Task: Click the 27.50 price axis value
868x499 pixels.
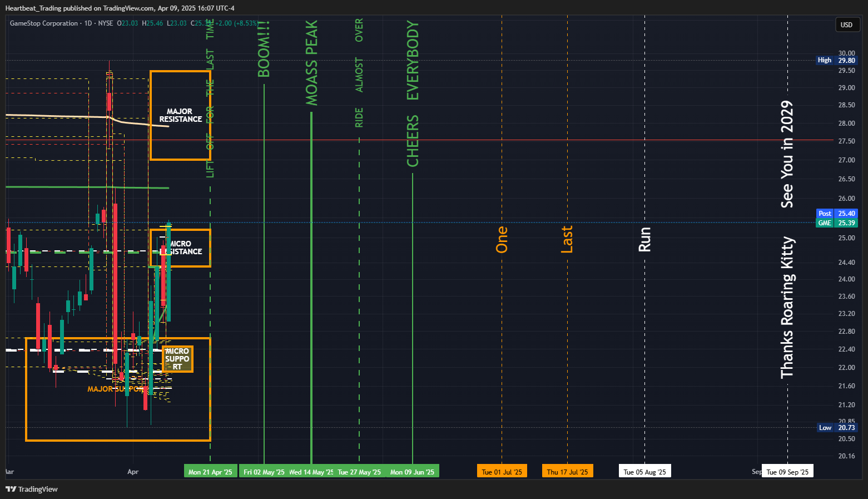Action: (846, 141)
